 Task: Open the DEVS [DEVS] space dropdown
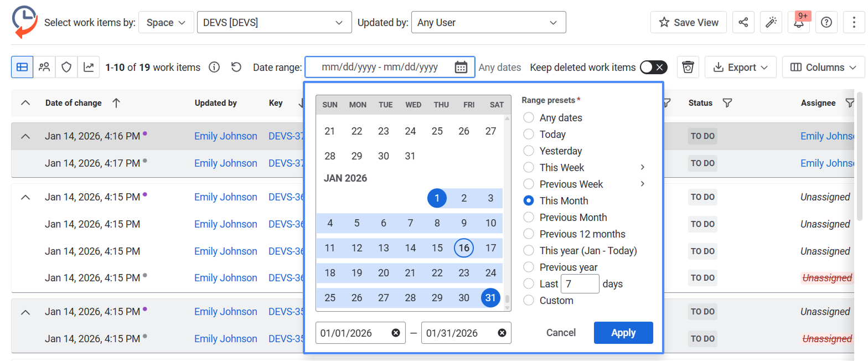tap(274, 23)
